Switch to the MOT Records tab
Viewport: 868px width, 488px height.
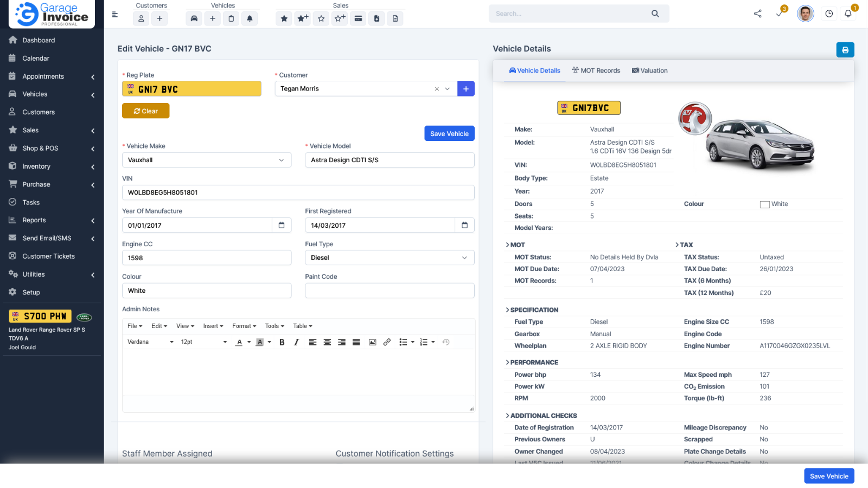596,70
